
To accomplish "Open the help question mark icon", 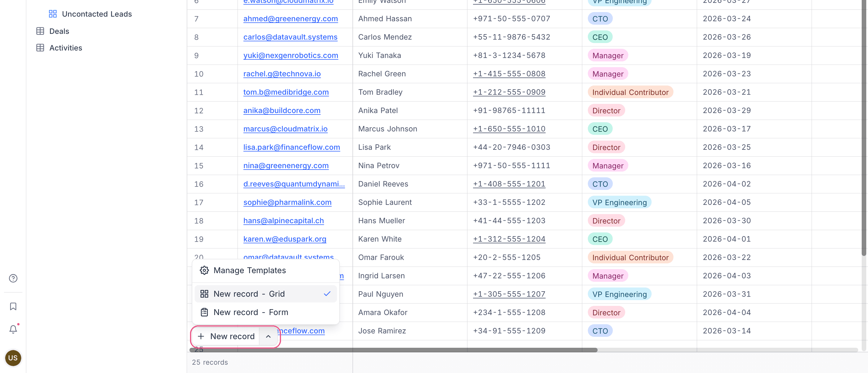I will tap(13, 278).
